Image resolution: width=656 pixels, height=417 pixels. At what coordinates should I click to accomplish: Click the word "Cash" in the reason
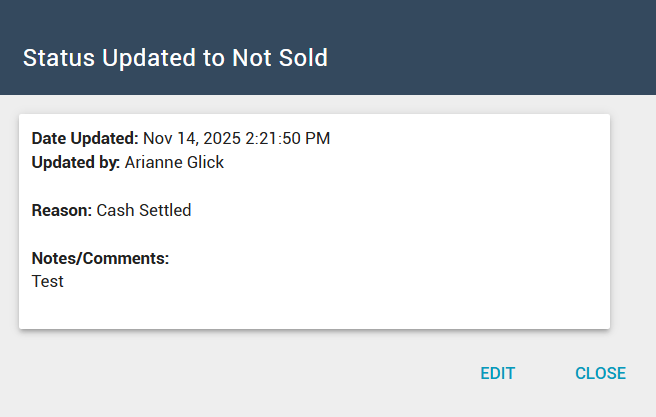(x=115, y=211)
